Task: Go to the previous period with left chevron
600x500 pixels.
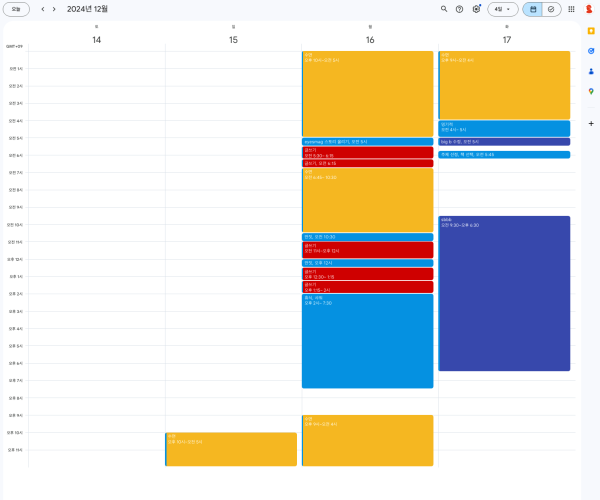Action: [43, 9]
